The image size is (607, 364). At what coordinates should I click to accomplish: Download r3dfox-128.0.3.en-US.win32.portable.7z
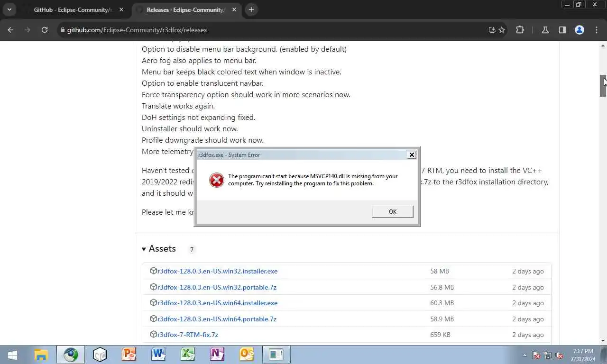click(x=217, y=287)
